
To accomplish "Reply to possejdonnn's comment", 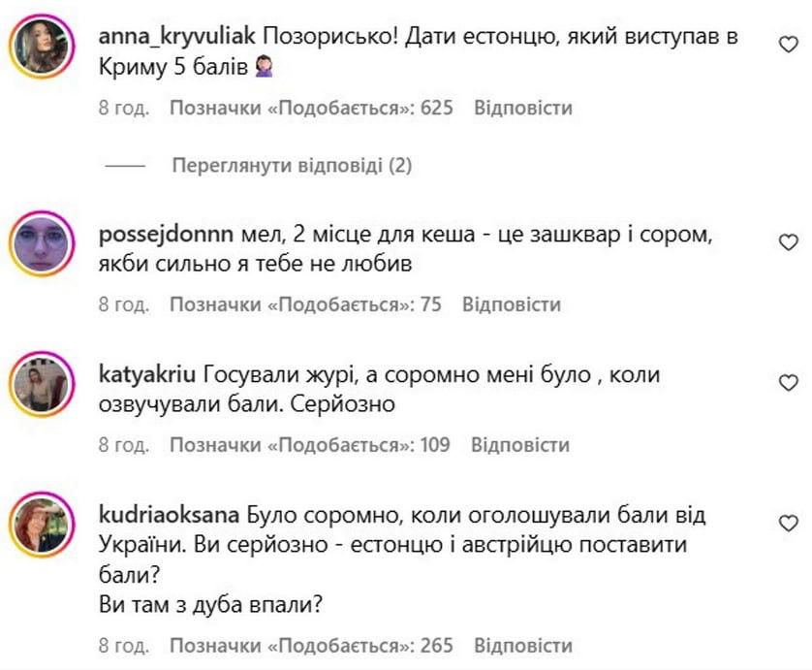I will pos(511,304).
